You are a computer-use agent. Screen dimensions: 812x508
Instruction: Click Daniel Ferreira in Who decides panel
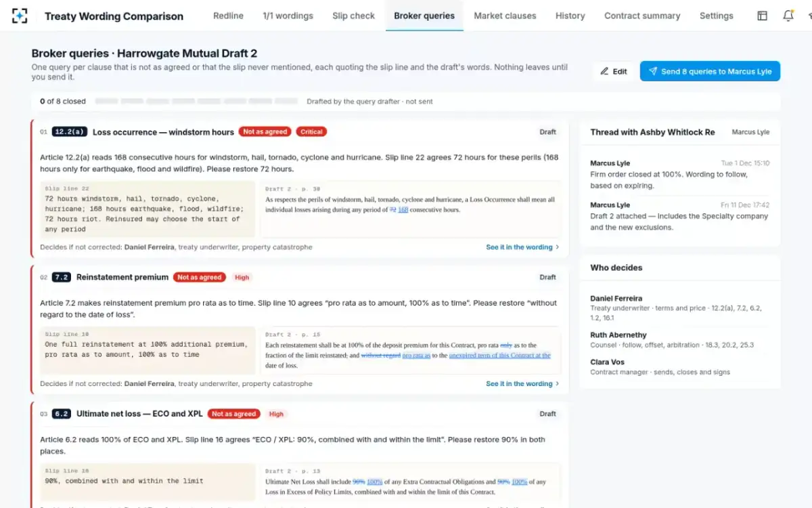click(616, 299)
